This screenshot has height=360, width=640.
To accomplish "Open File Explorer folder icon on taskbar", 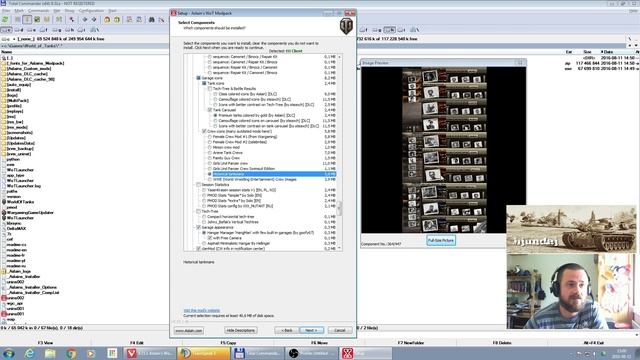I will tap(50, 353).
